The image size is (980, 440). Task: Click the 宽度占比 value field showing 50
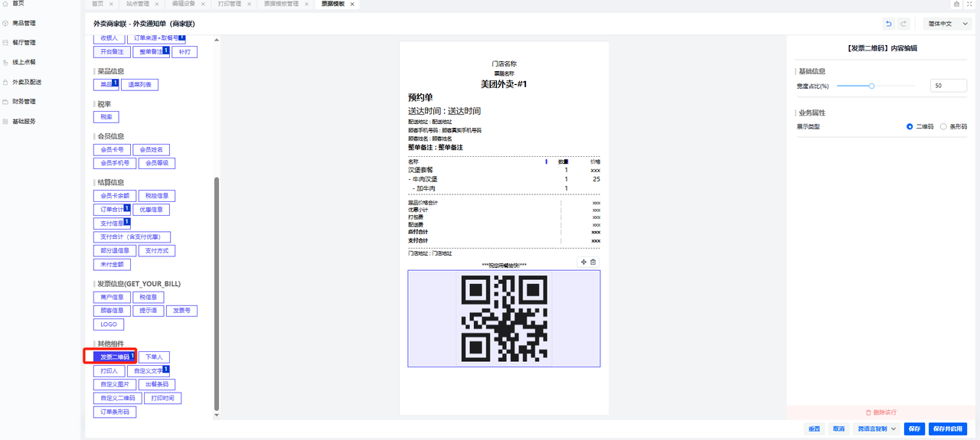click(x=949, y=86)
